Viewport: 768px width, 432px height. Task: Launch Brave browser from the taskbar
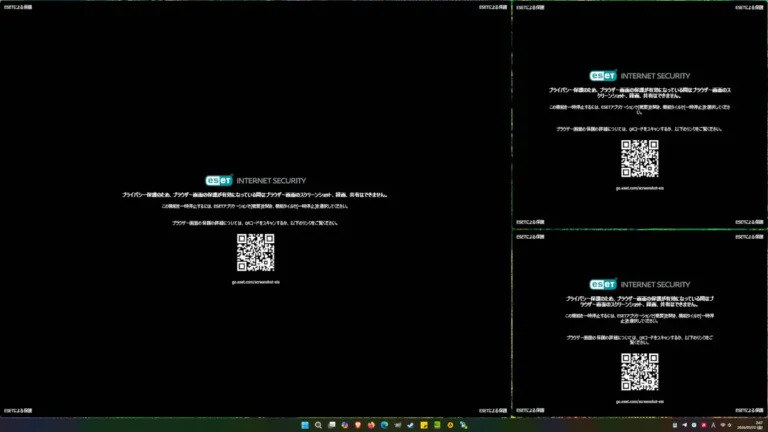(x=358, y=425)
